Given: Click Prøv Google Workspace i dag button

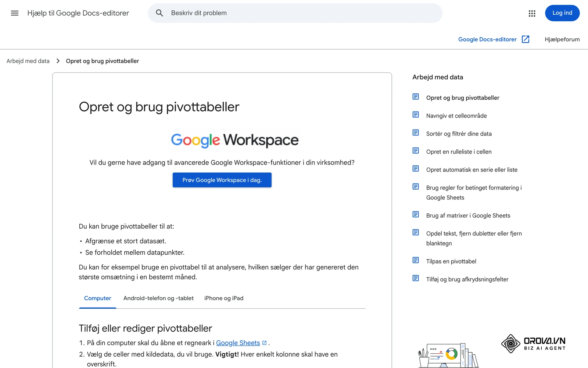Looking at the screenshot, I should 222,180.
